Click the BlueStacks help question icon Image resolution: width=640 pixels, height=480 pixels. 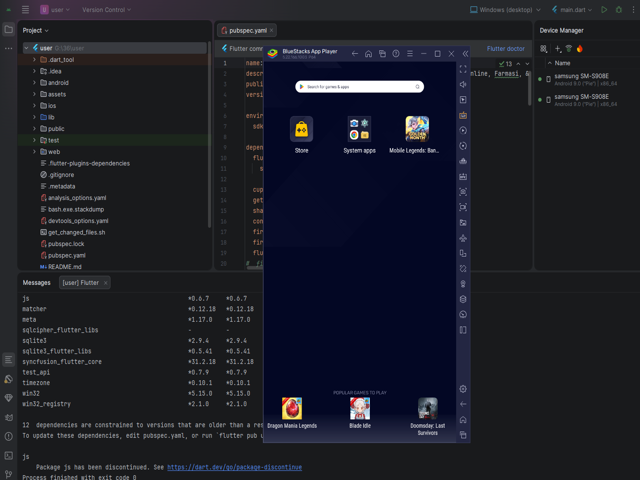pos(396,54)
